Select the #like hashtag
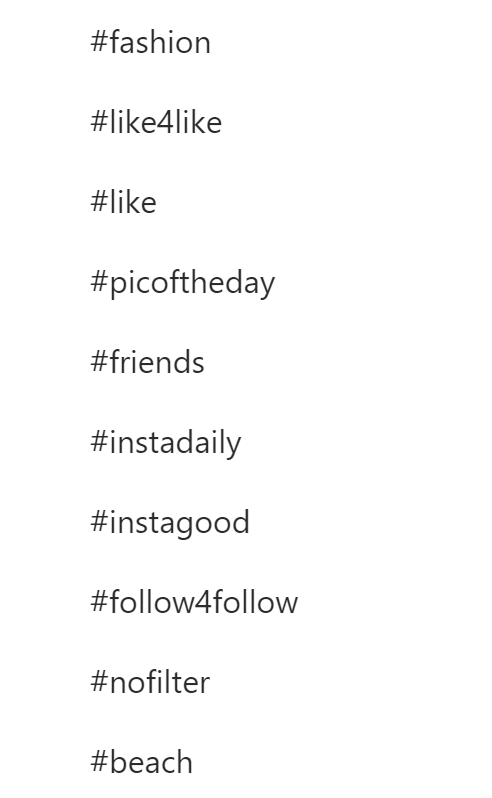The height and width of the screenshot is (798, 492). pyautogui.click(x=124, y=202)
